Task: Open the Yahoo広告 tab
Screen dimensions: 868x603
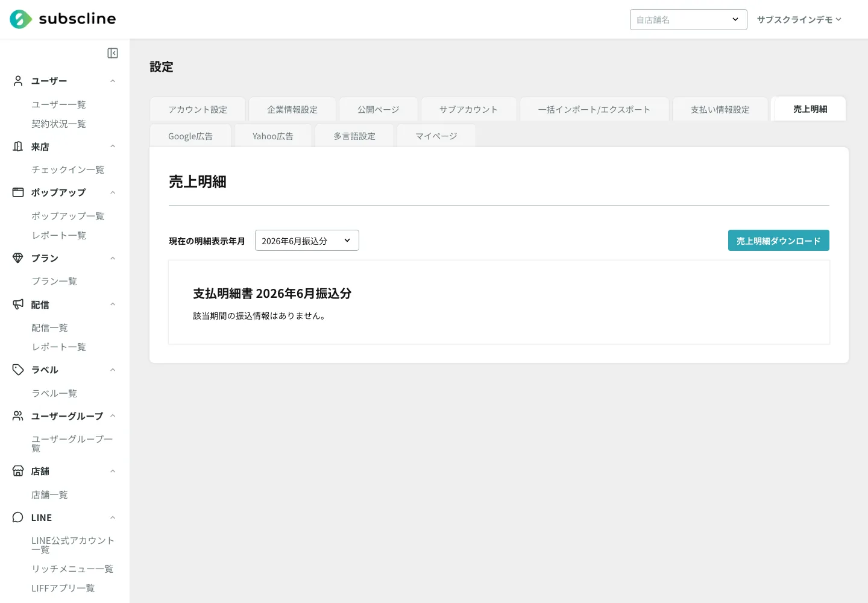Action: (273, 136)
